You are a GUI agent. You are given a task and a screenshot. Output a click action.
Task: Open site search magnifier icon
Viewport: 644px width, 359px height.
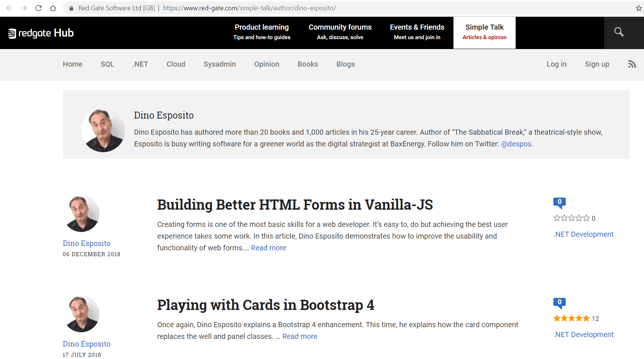619,32
